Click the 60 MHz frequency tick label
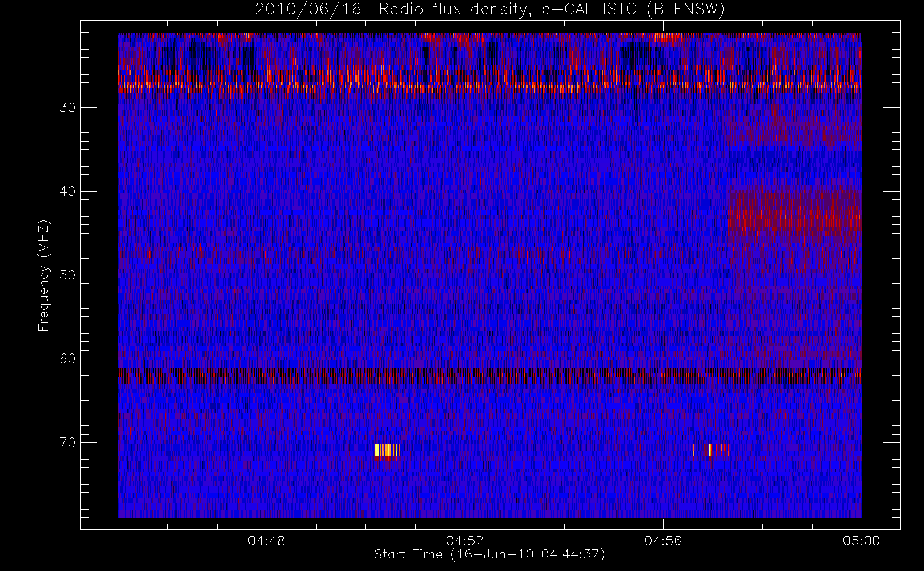This screenshot has height=571, width=924. (67, 359)
